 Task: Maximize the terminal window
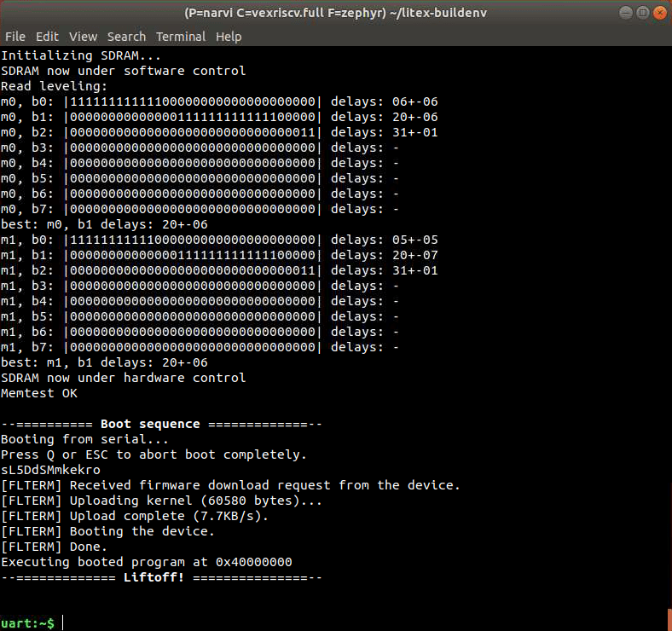[643, 13]
